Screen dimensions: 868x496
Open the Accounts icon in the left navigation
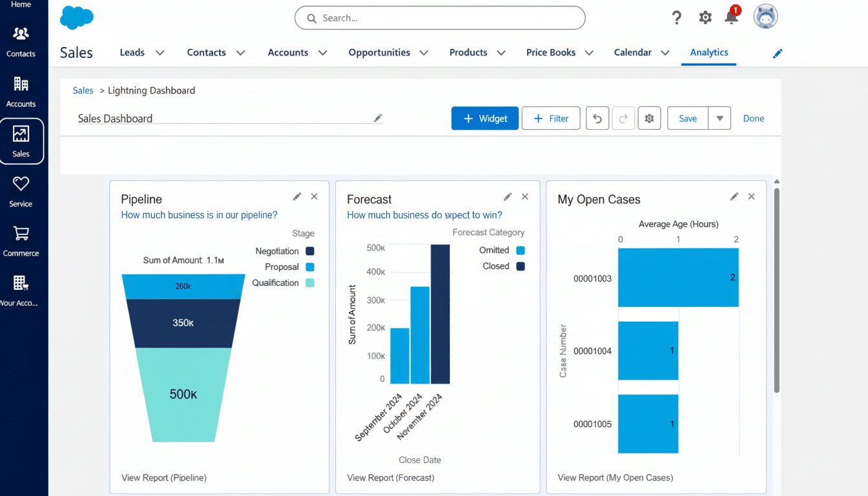[x=21, y=90]
